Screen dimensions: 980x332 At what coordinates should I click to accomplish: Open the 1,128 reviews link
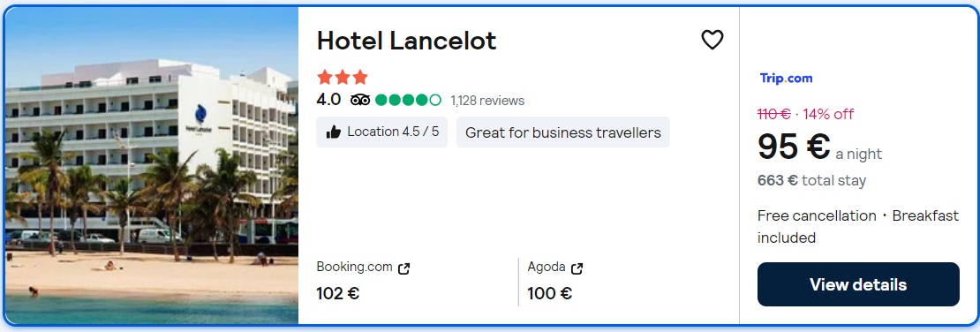tap(487, 101)
